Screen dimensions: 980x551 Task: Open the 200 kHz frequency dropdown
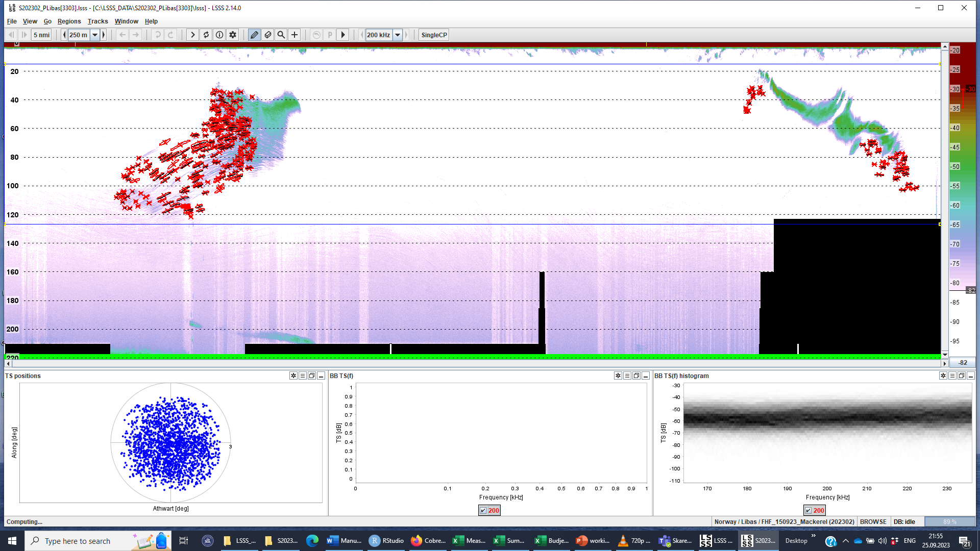coord(398,35)
